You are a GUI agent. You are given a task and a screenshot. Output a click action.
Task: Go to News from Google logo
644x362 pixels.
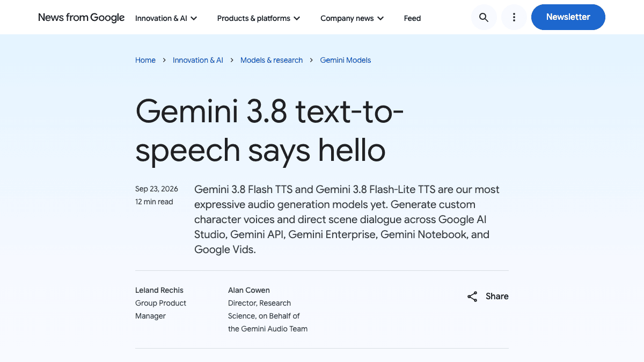[x=82, y=18]
